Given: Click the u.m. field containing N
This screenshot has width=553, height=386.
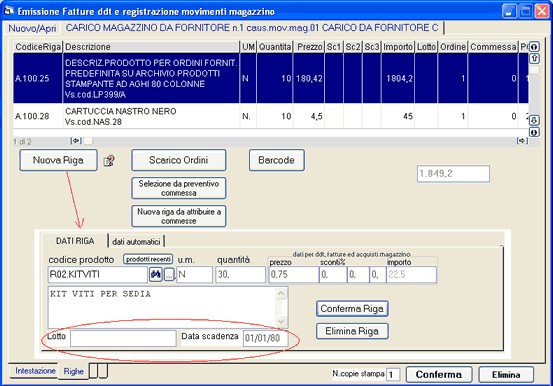Looking at the screenshot, I should (194, 275).
